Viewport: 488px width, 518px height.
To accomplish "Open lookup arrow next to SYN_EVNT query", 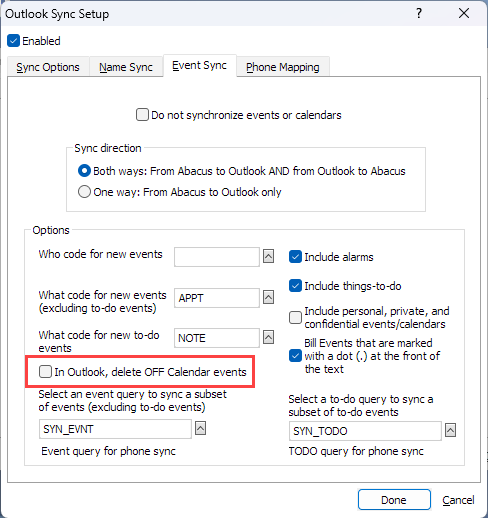I will (200, 428).
